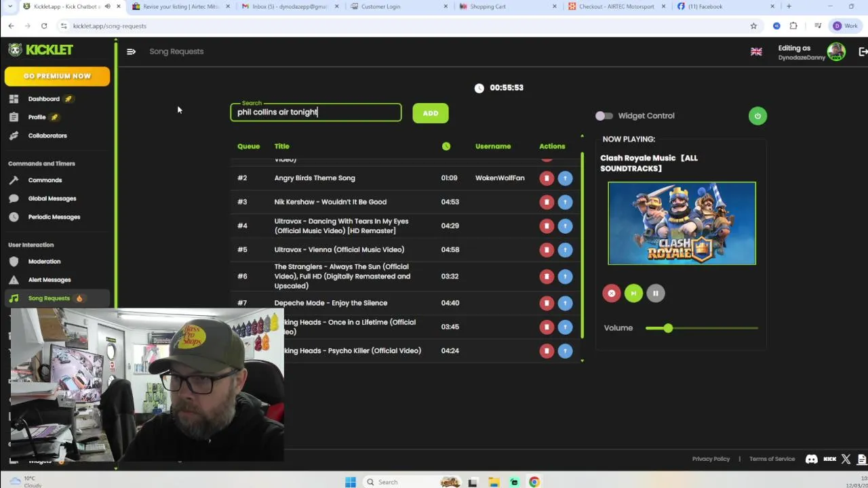Image resolution: width=868 pixels, height=488 pixels.
Task: Open Alert Messages in sidebar
Action: pyautogui.click(x=50, y=280)
